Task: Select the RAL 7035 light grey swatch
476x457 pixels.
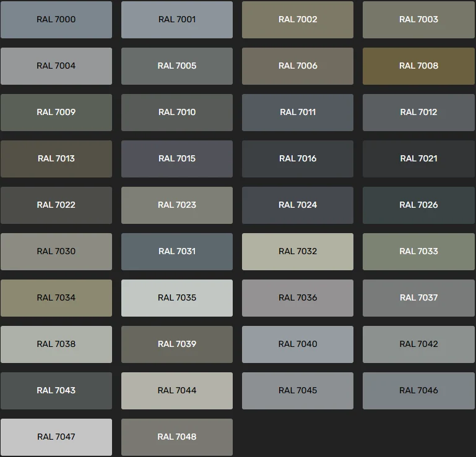Action: pos(177,298)
